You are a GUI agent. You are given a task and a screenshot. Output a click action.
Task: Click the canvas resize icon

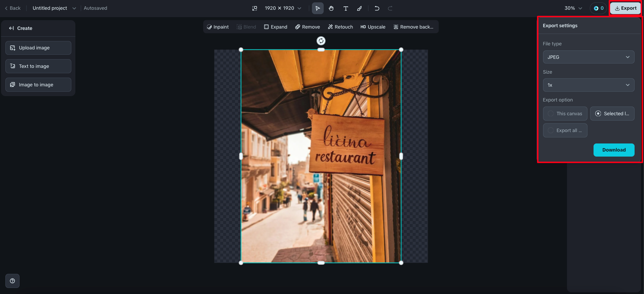pyautogui.click(x=255, y=8)
